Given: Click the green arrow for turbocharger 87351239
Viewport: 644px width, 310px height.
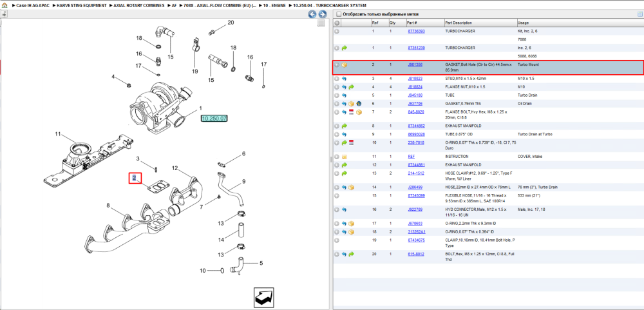Looking at the screenshot, I should [x=345, y=48].
